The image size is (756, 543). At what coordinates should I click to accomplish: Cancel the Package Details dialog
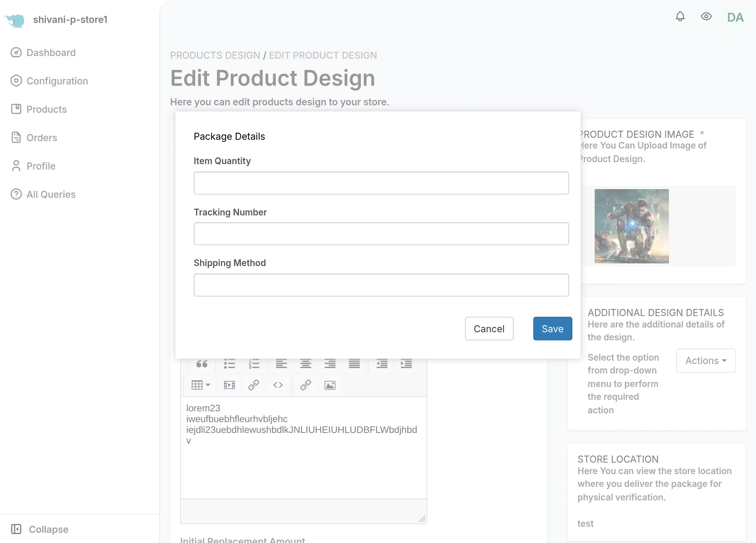point(489,329)
